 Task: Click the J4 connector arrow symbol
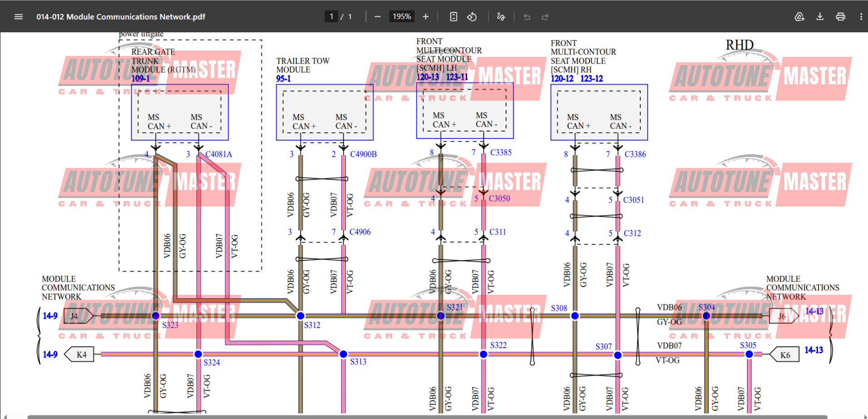[x=78, y=316]
